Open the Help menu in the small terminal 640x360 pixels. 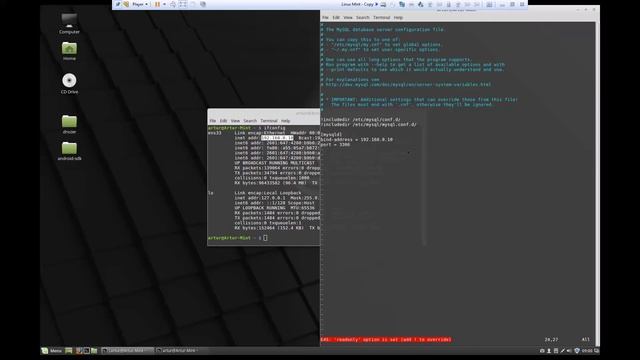pos(285,121)
